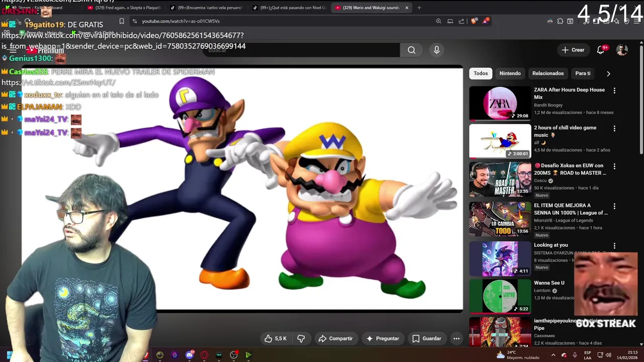Click the share page icon in address bar
The width and height of the screenshot is (644, 362).
(461, 21)
